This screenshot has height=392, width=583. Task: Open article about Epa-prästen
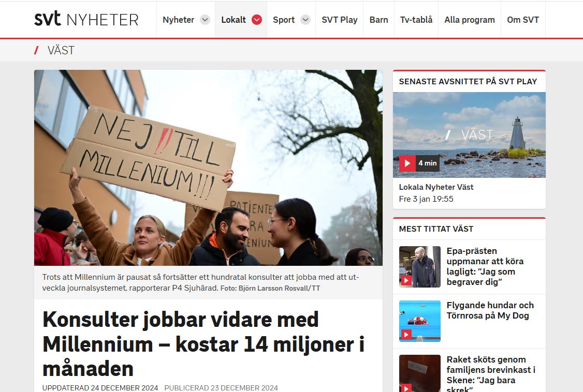pyautogui.click(x=485, y=266)
